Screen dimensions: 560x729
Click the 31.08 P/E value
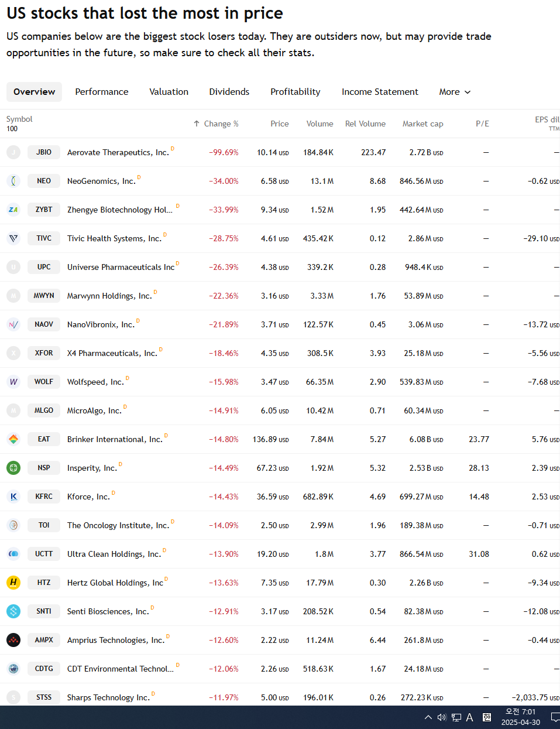(479, 554)
